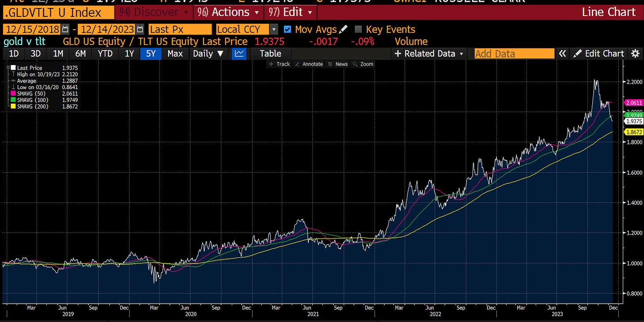
Task: Click the Volume label
Action: click(411, 42)
